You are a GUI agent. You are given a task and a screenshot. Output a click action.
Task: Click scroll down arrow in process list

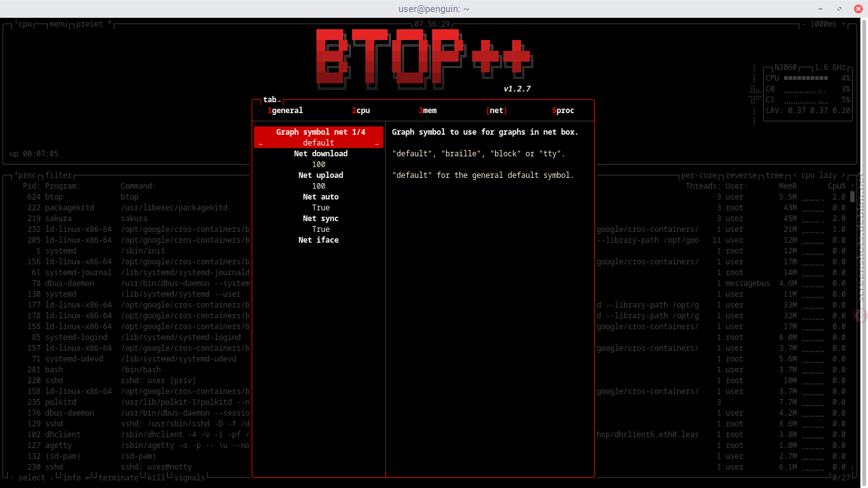pyautogui.click(x=853, y=467)
